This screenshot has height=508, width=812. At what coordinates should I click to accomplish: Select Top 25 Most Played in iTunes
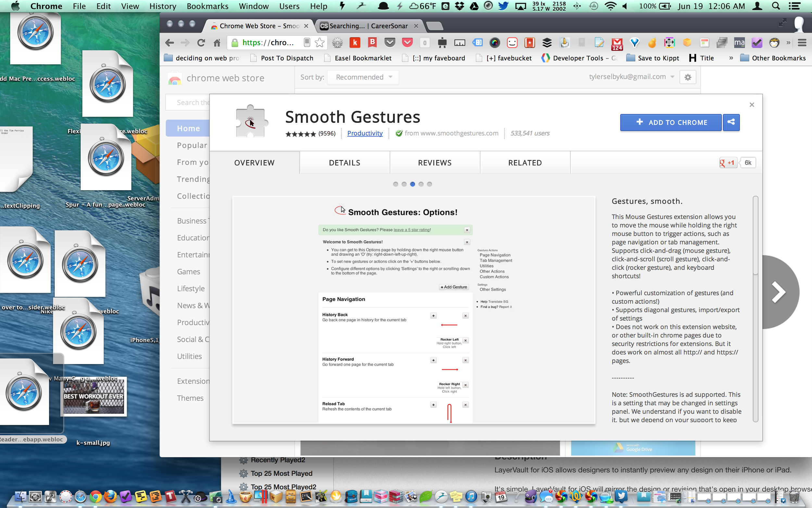[281, 473]
